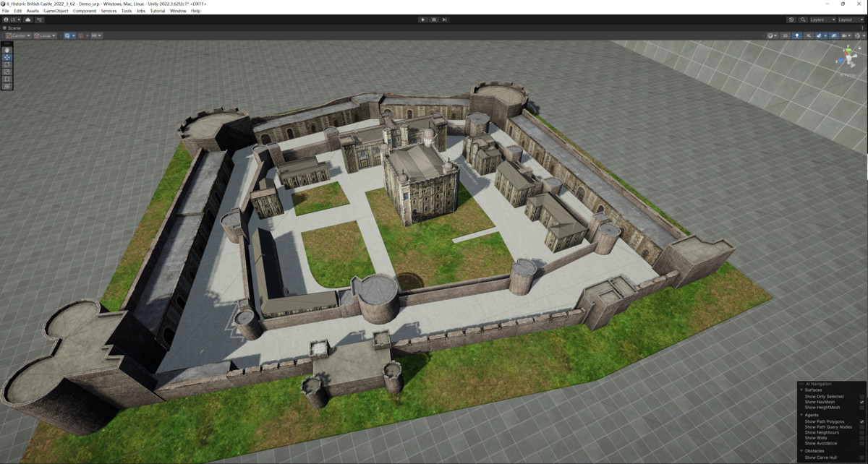Select the Rotate tool
The width and height of the screenshot is (868, 464).
[x=7, y=65]
